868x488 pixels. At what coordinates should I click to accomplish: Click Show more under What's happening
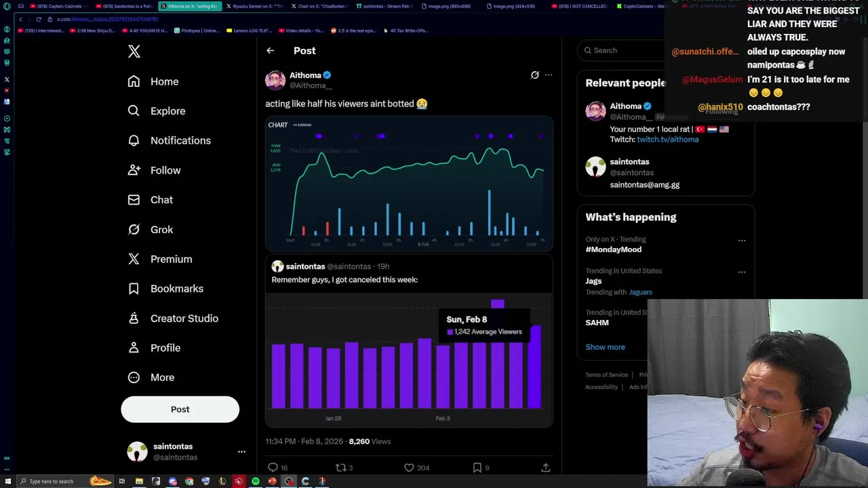(605, 347)
